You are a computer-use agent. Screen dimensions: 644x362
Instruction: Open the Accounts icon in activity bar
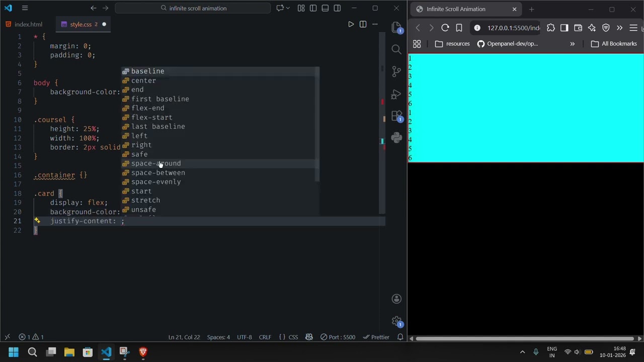click(x=396, y=299)
